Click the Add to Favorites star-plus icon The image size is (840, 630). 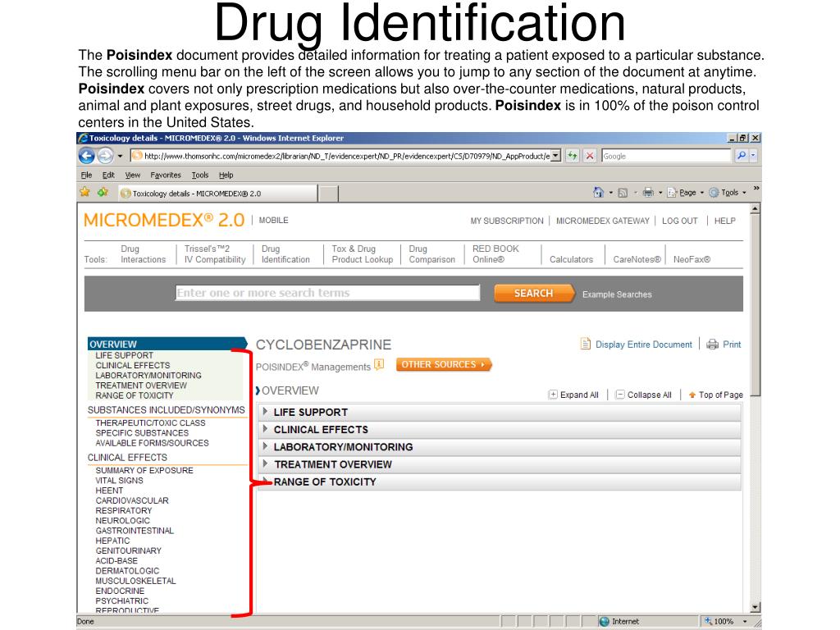pos(103,192)
